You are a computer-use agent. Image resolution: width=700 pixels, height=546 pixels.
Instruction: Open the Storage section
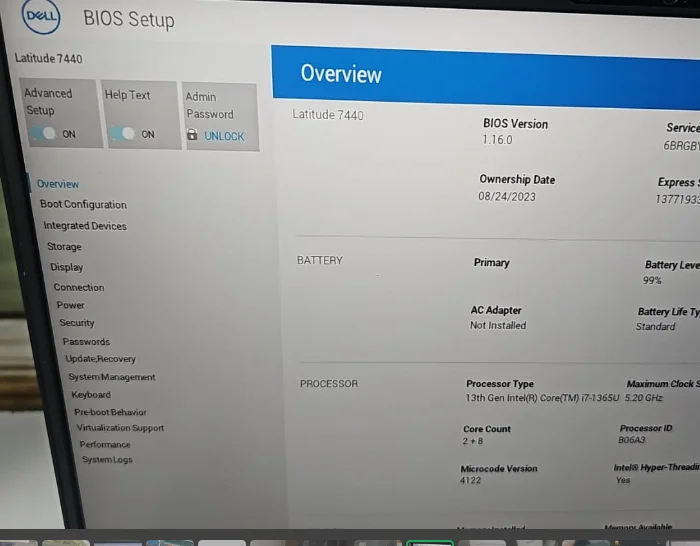tap(64, 246)
